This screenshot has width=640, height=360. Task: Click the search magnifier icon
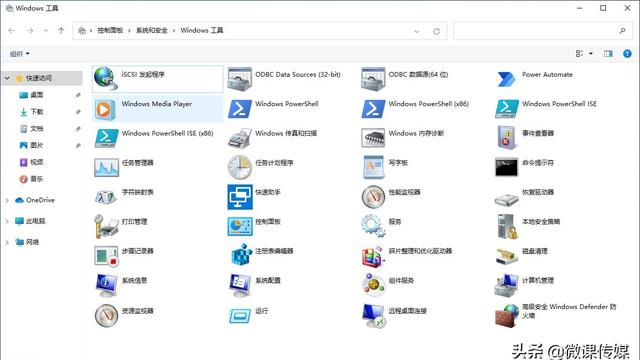coord(622,31)
